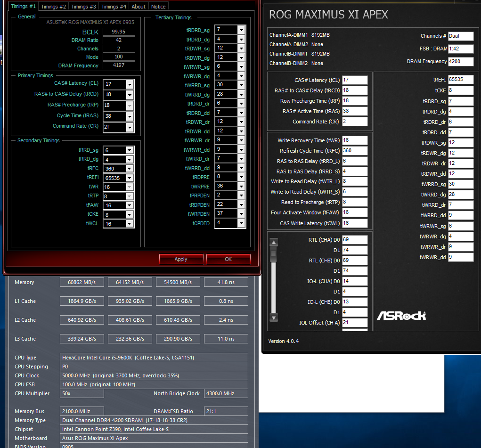
Task: Open the Command Rate (CR) dropdown
Action: [130, 127]
